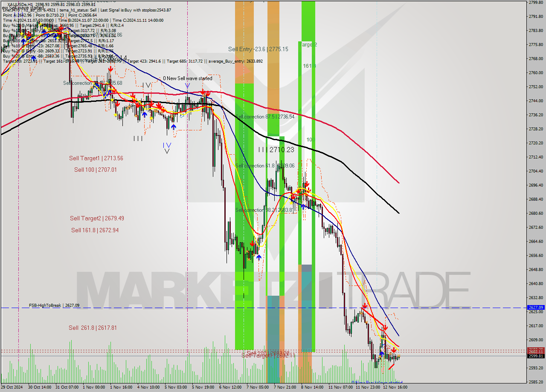The width and height of the screenshot is (546, 392).
Task: Select the 'Sell 100 | 2707.01' label
Action: tap(95, 170)
